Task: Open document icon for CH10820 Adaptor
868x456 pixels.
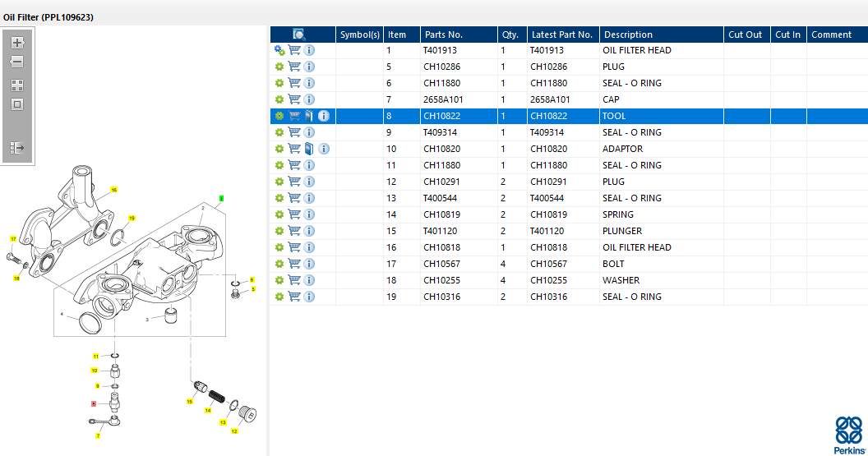Action: 309,149
